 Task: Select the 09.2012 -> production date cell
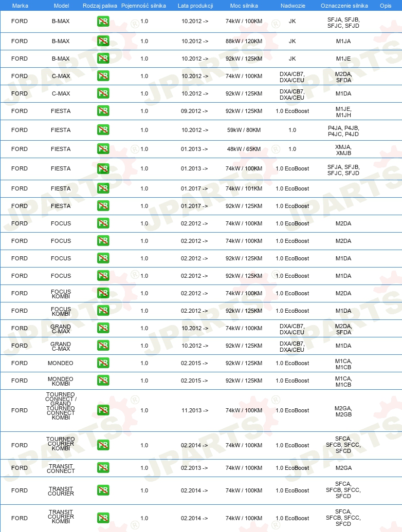click(x=194, y=111)
